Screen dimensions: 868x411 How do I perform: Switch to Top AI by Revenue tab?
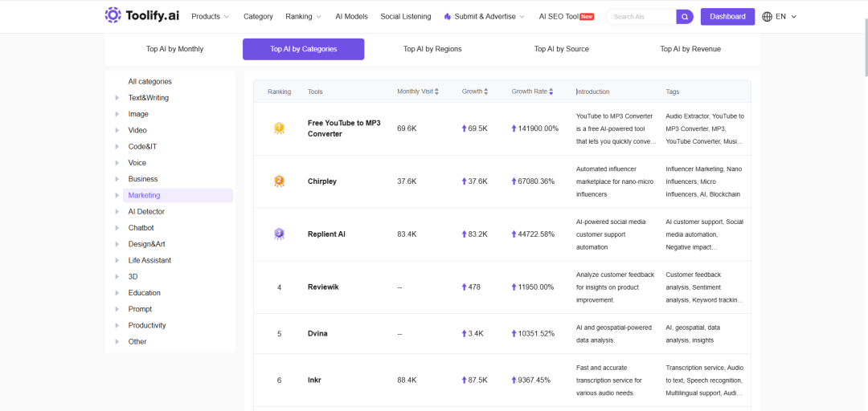tap(690, 49)
